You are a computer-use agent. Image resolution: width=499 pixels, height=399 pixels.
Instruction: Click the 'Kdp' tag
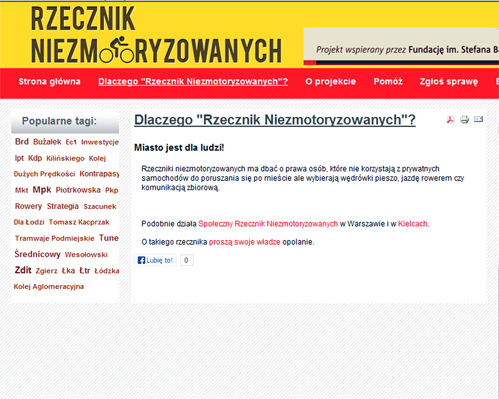coord(35,158)
